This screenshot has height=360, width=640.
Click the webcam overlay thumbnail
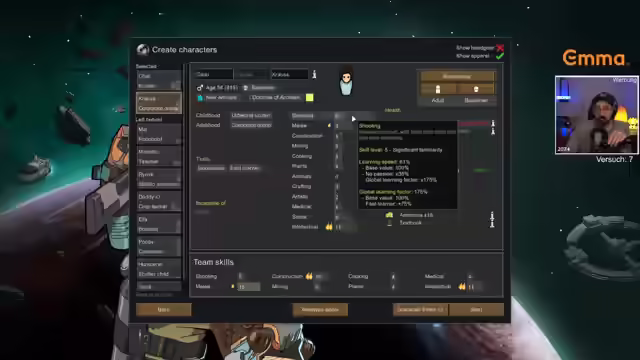596,115
